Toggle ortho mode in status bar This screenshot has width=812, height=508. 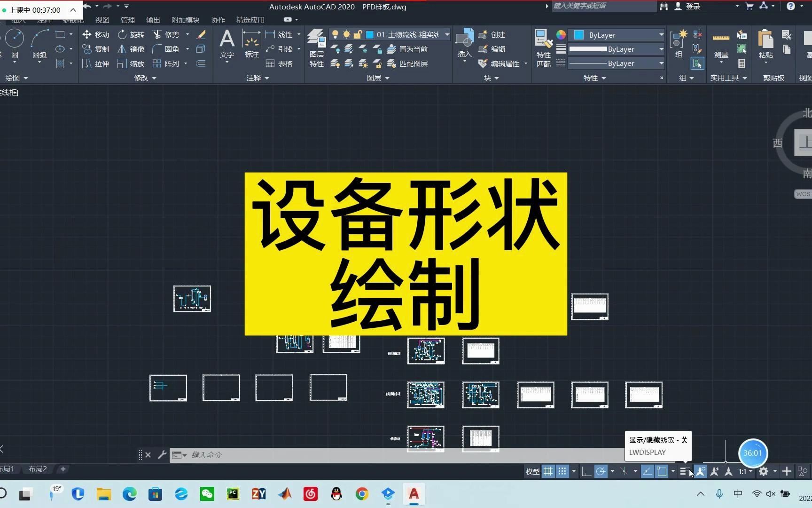point(586,471)
